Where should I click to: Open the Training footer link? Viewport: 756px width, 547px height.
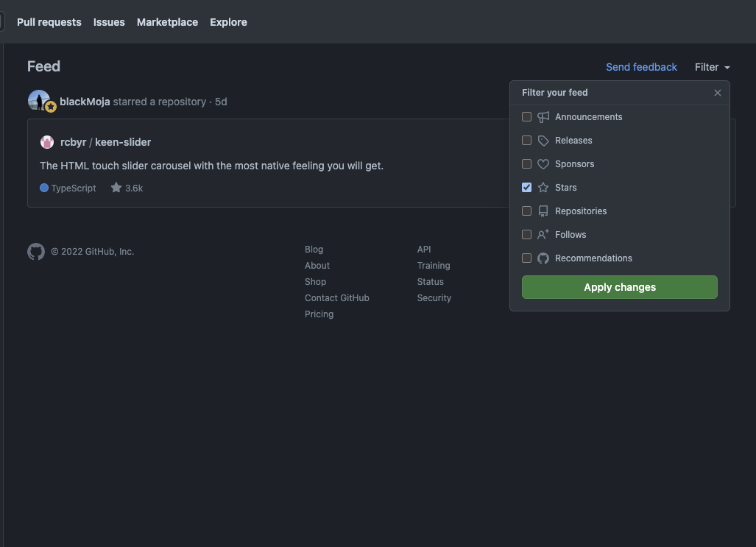pyautogui.click(x=434, y=265)
